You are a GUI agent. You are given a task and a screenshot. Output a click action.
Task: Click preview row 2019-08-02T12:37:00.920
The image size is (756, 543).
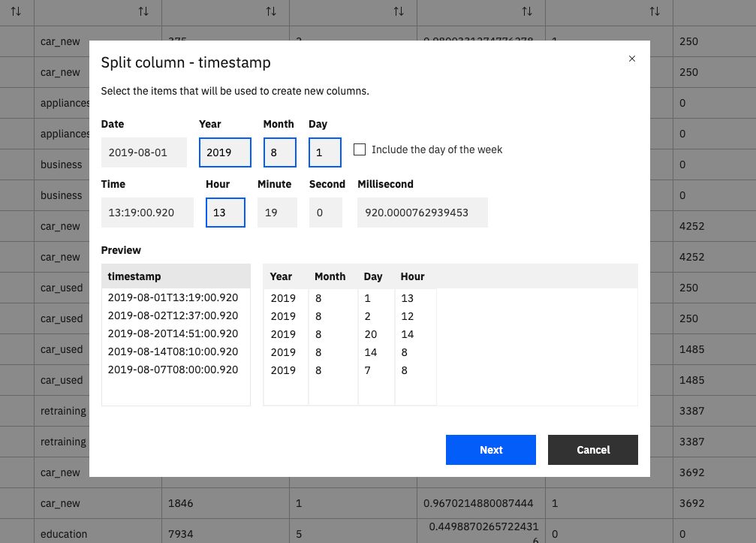point(173,315)
